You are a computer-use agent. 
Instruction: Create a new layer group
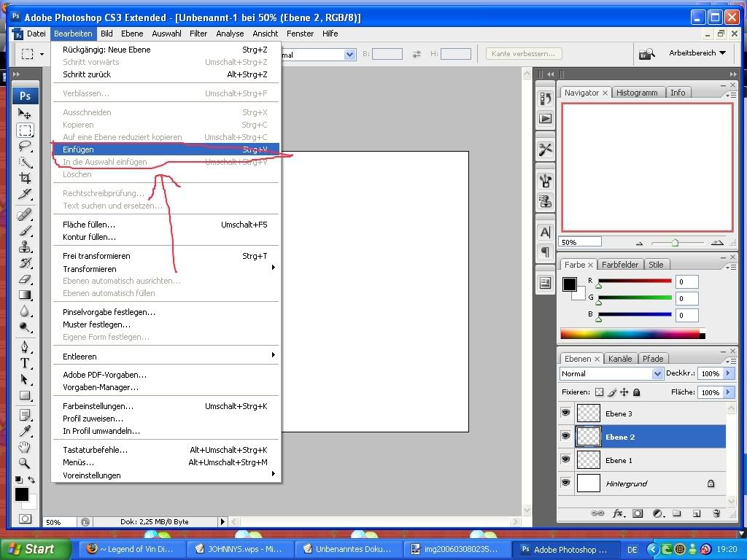677,513
